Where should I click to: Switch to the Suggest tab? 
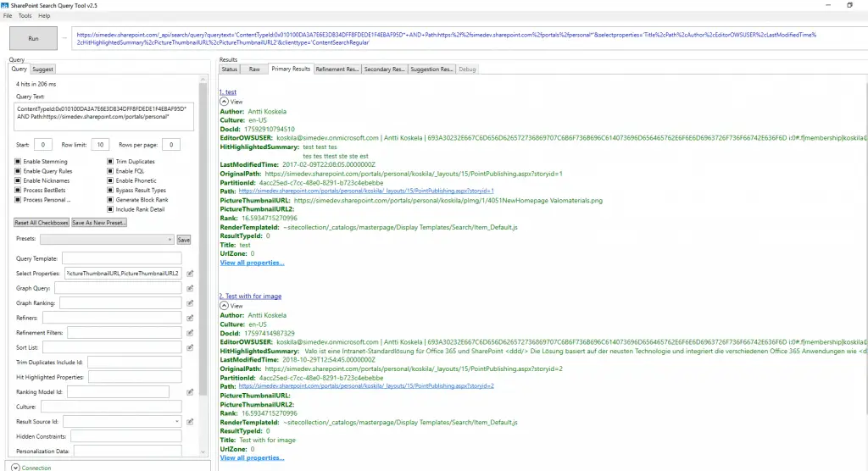click(42, 69)
